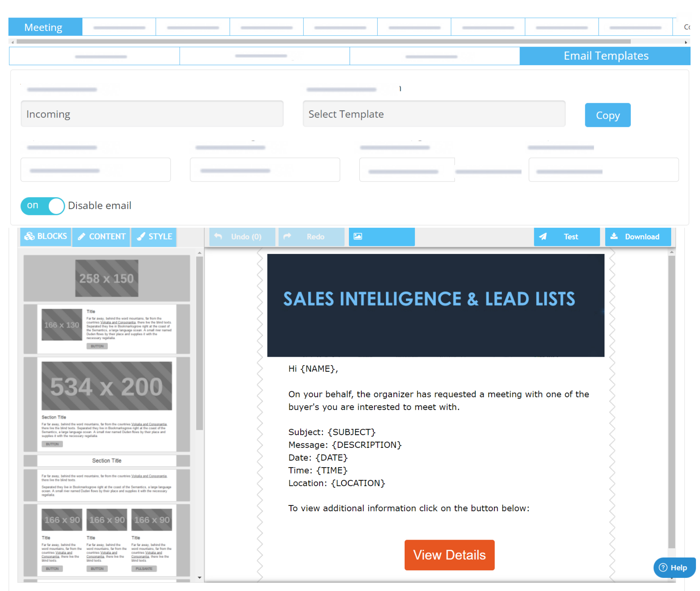
Task: Click the image gallery icon button
Action: [x=381, y=236]
